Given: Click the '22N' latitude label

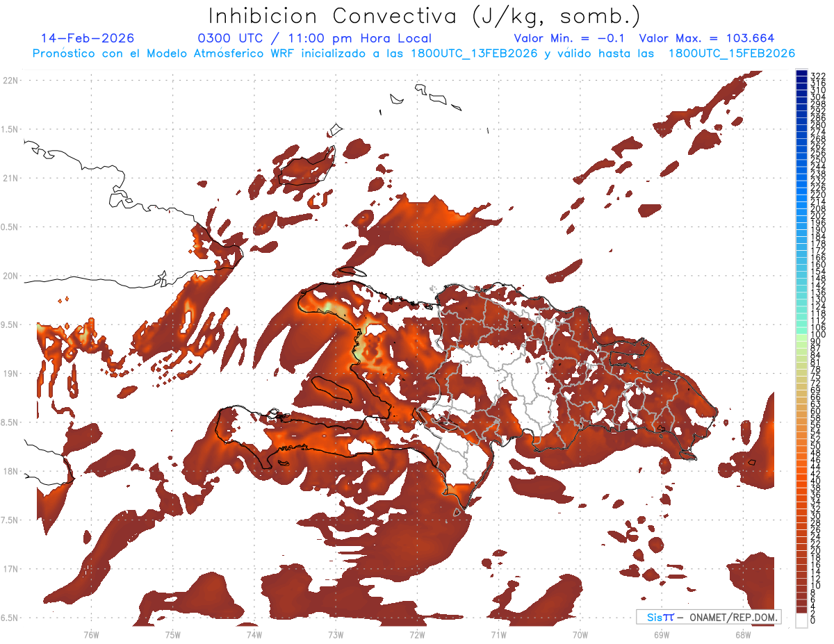Looking at the screenshot, I should 10,81.
